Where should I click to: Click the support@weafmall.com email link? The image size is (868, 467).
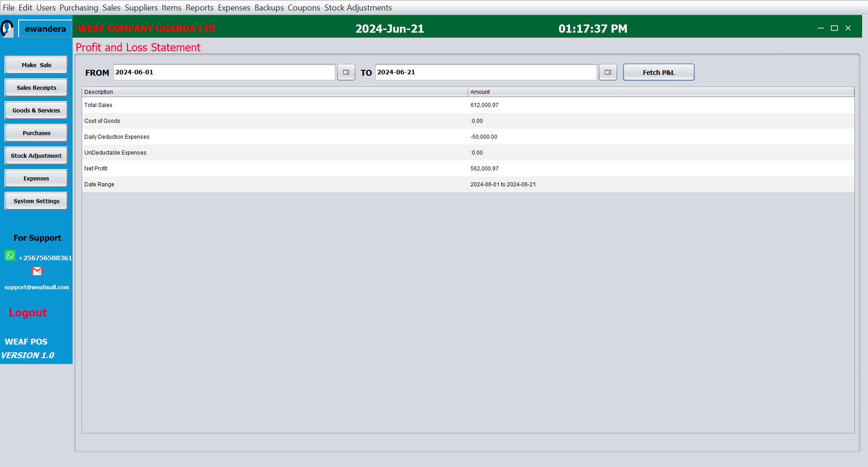coord(37,287)
